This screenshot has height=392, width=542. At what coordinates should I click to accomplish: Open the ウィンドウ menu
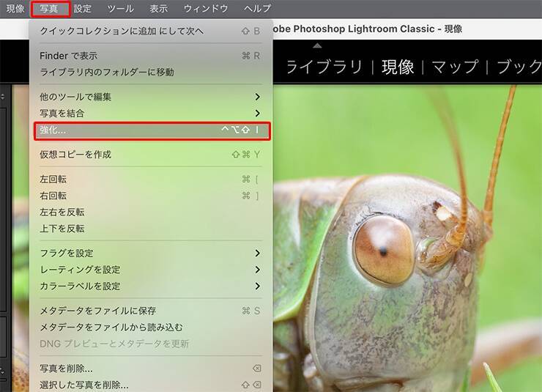tap(206, 8)
